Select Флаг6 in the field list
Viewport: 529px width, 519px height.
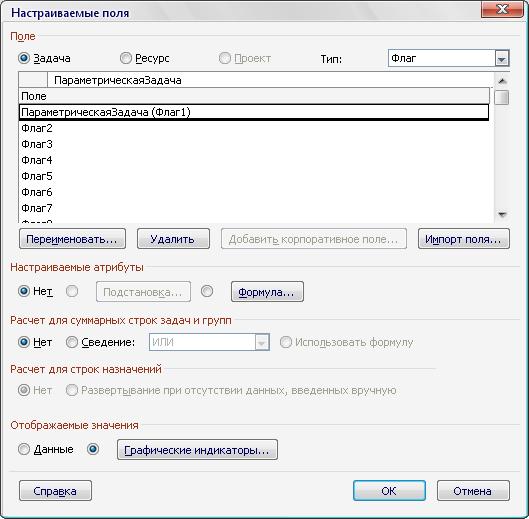(254, 192)
